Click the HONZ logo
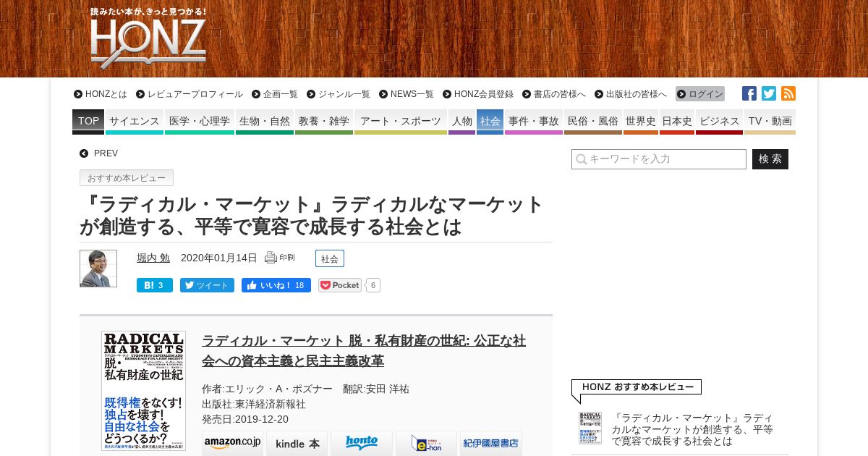The width and height of the screenshot is (868, 456). [148, 38]
